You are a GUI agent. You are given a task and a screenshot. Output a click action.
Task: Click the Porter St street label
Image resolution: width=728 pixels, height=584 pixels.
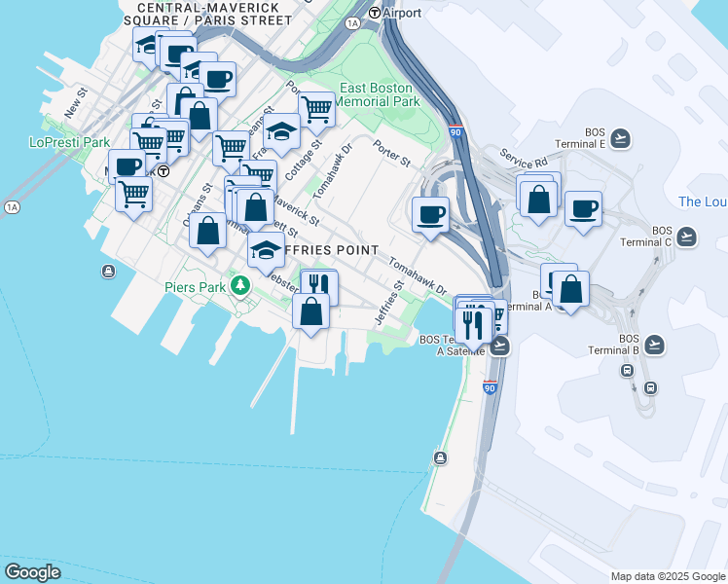(392, 154)
